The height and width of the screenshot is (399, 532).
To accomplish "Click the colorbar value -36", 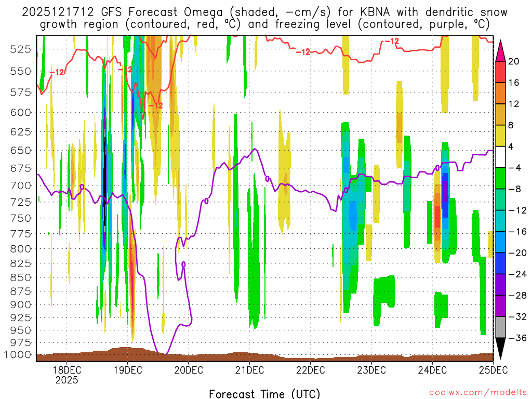I will click(518, 338).
